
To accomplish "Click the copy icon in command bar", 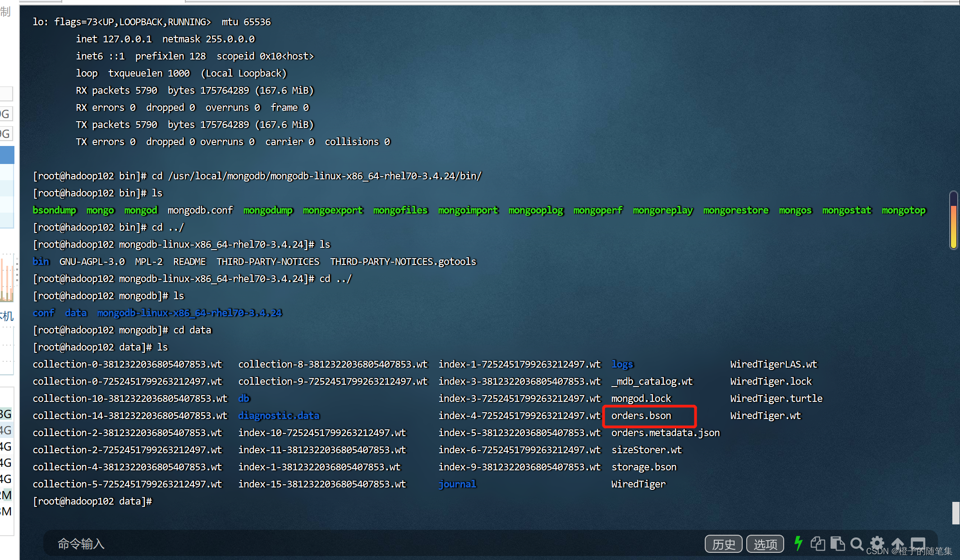I will coord(818,544).
